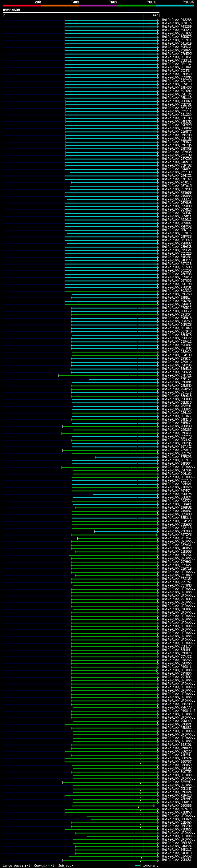
Task: Select hit label UniRef100_Q8LNI5
Action: click(x=176, y=403)
